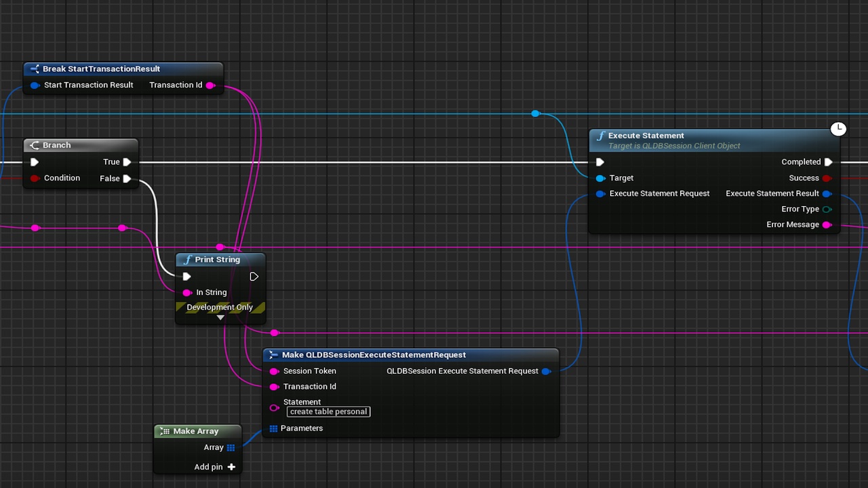Click the Branch Condition input pin
The height and width of the screenshot is (488, 868).
(x=35, y=178)
